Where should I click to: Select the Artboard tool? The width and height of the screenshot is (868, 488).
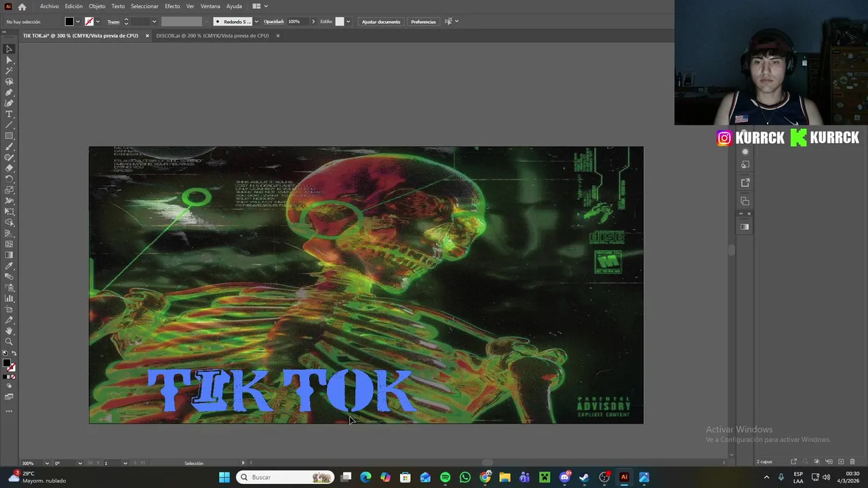coord(9,309)
